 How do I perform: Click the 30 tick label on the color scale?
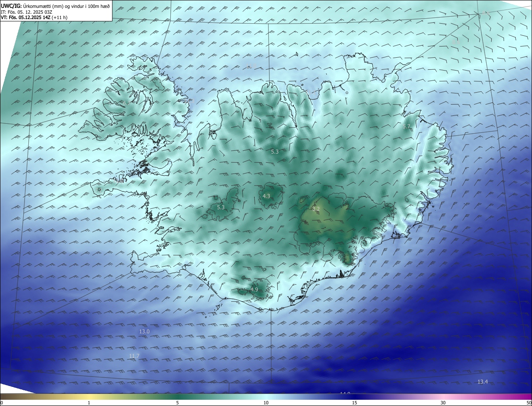pyautogui.click(x=443, y=403)
